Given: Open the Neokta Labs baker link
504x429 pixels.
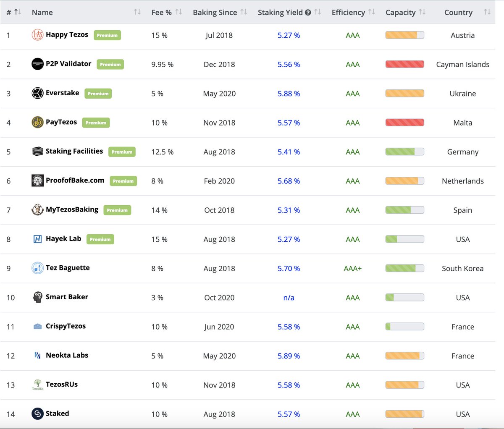Looking at the screenshot, I should click(x=67, y=355).
